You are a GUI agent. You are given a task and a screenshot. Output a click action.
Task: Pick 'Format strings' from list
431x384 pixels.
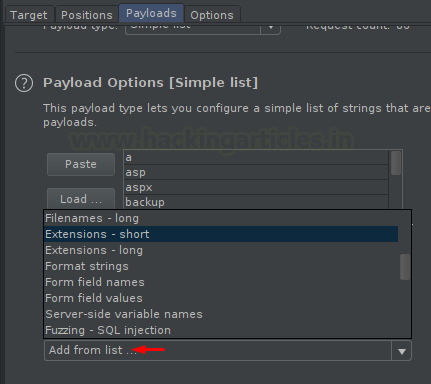221,266
